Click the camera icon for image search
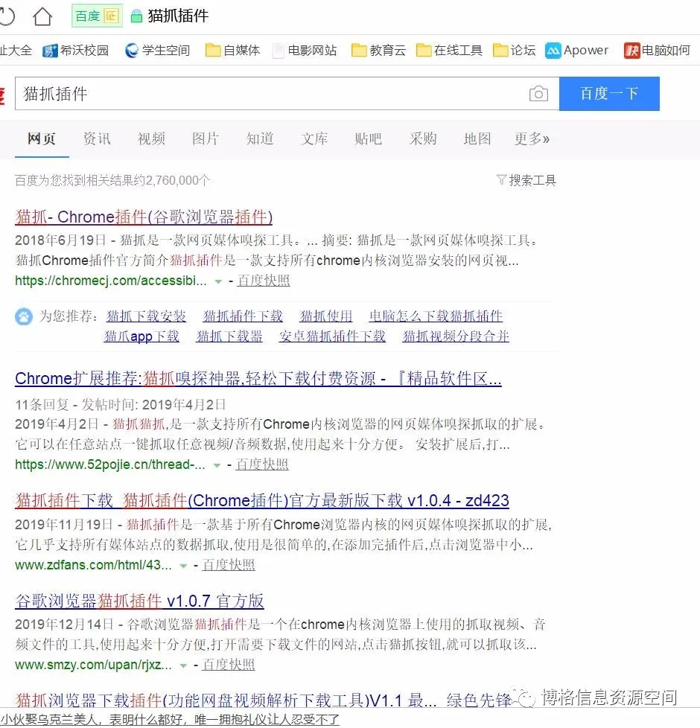 [538, 94]
